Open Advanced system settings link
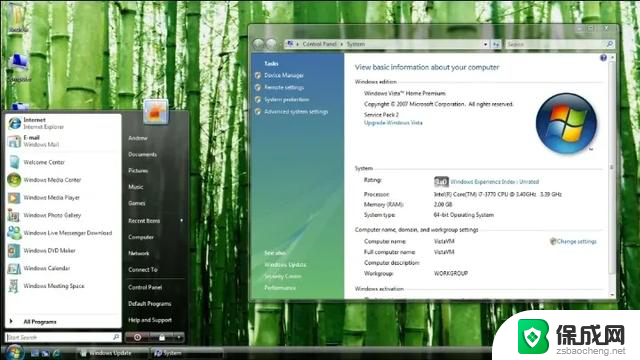 click(x=296, y=111)
